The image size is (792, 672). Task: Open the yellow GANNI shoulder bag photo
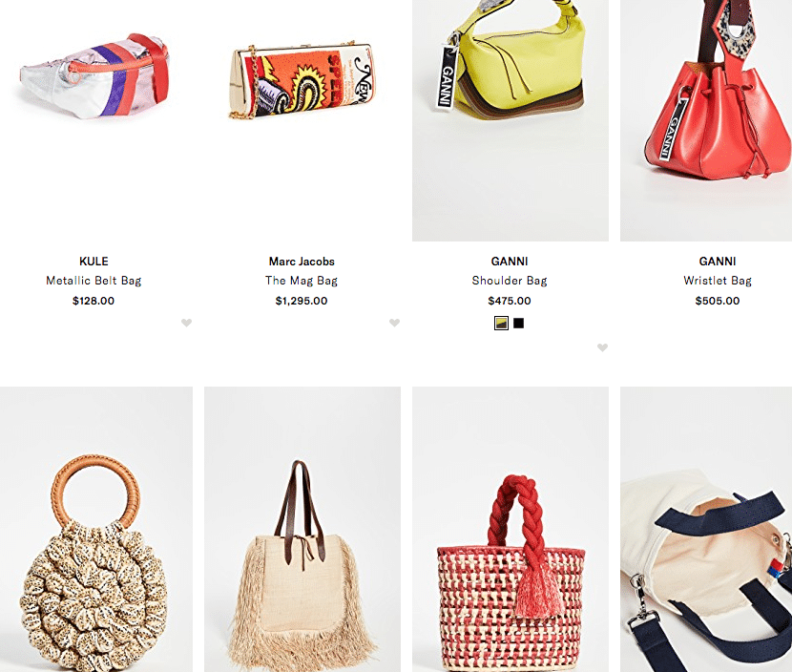click(511, 120)
